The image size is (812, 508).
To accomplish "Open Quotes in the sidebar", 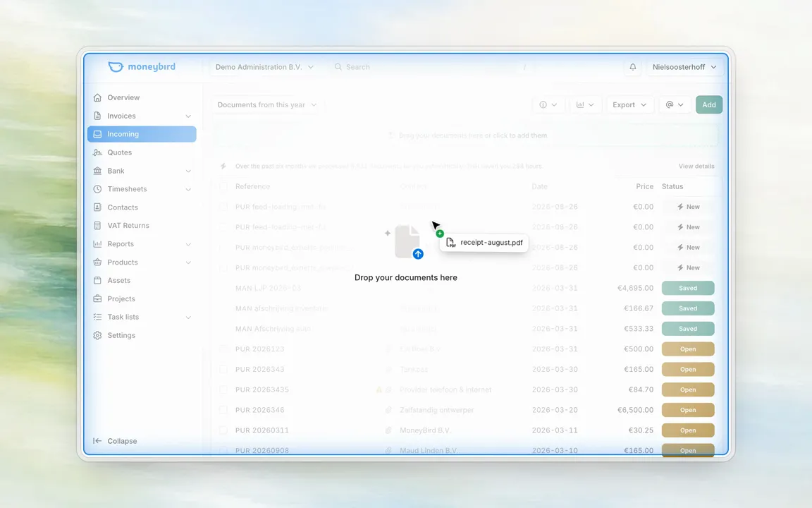I will click(x=142, y=152).
